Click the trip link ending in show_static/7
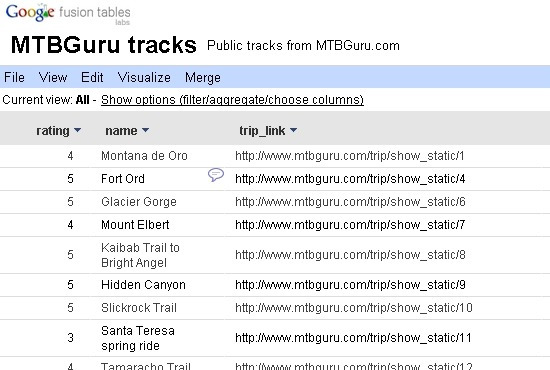This screenshot has height=370, width=550. (350, 224)
